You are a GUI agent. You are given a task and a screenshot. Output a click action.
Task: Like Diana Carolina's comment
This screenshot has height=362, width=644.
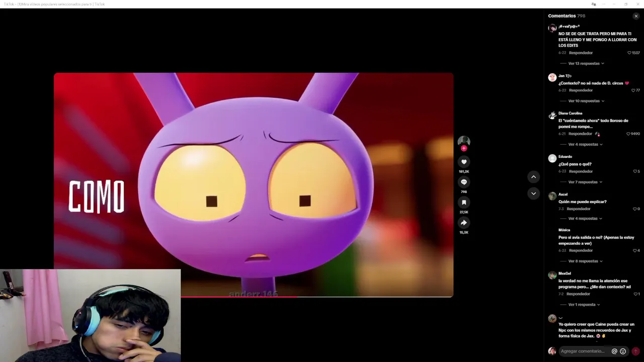click(628, 134)
